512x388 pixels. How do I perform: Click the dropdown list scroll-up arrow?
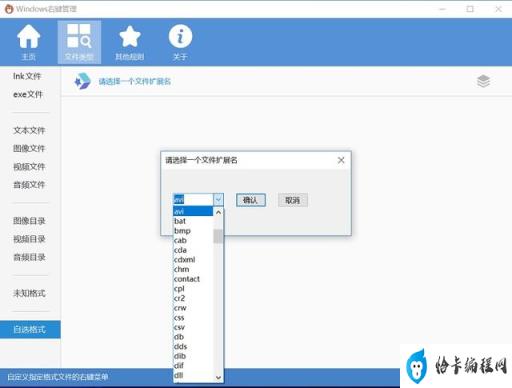point(218,212)
